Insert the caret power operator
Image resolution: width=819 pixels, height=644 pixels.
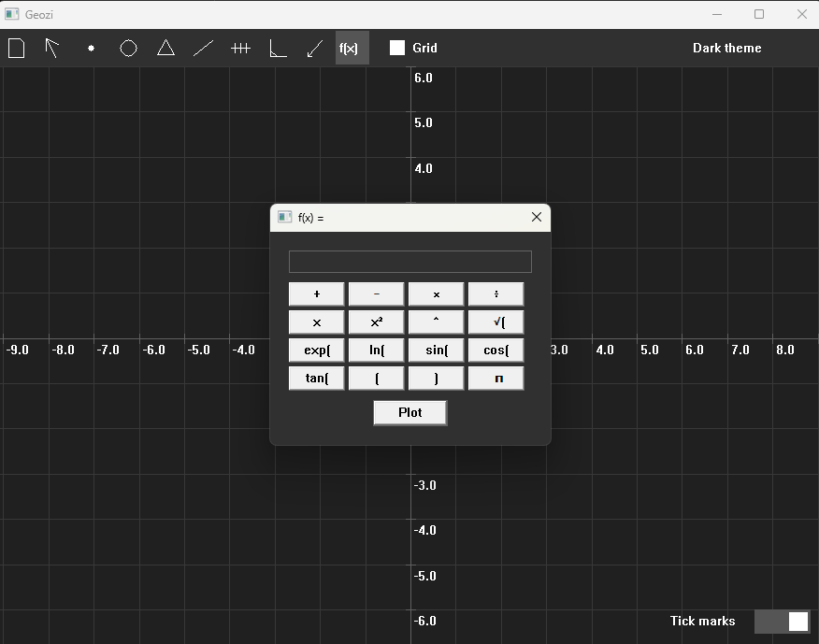point(436,322)
